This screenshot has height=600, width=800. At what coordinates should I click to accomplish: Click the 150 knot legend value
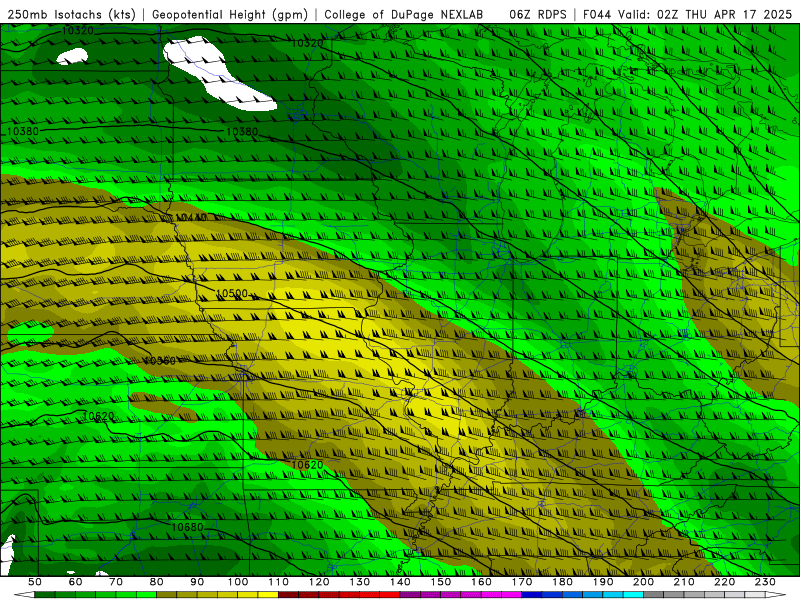pos(441,582)
